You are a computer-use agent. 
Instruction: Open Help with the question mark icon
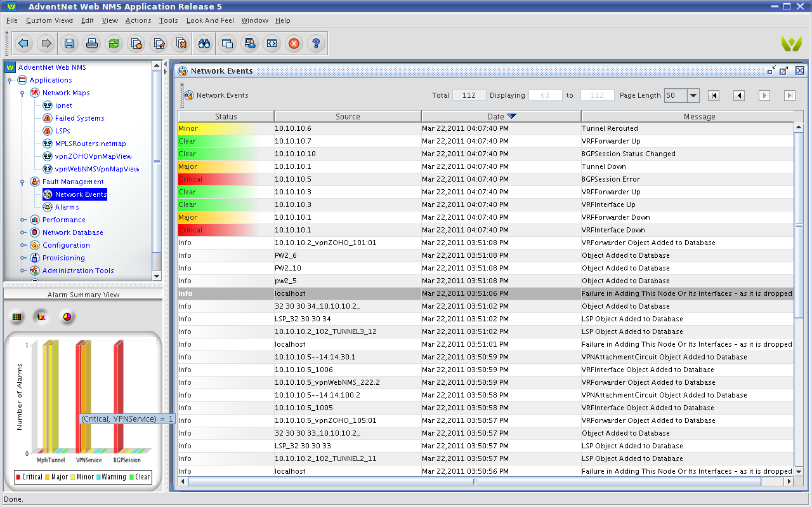tap(317, 43)
